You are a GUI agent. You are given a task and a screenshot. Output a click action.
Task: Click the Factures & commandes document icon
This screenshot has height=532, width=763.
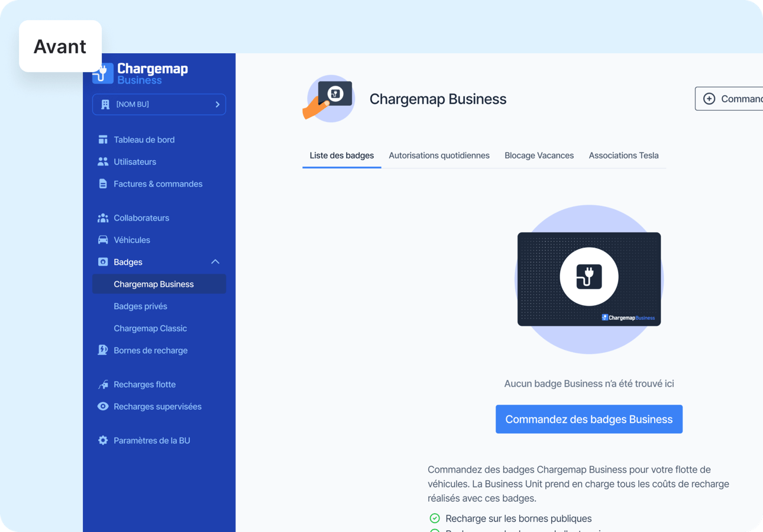103,184
